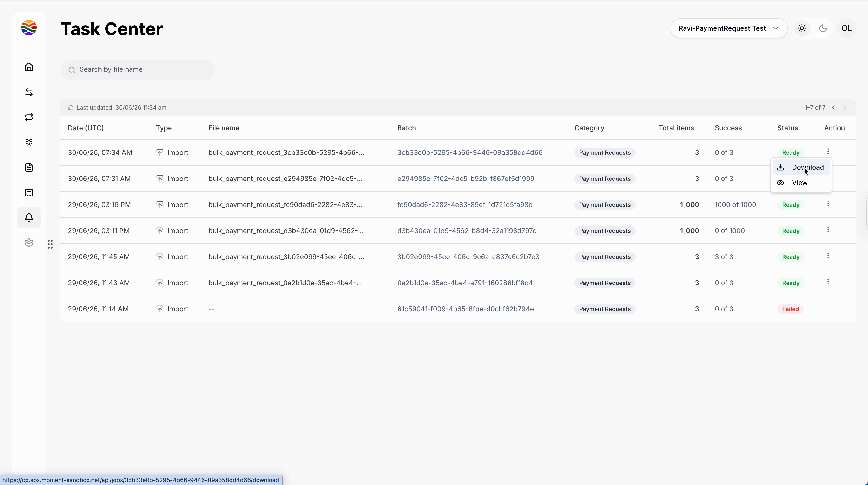Open the apps grid sidebar icon
Viewport: 868px width, 485px height.
click(x=29, y=142)
